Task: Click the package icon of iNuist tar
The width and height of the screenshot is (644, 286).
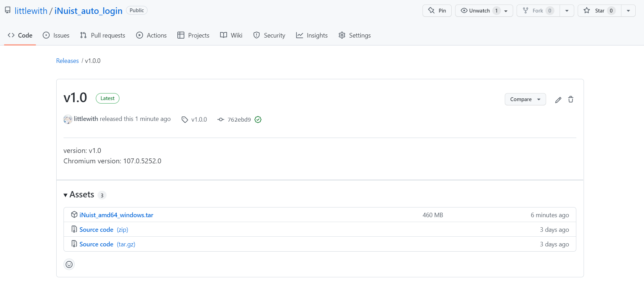Action: (x=74, y=215)
